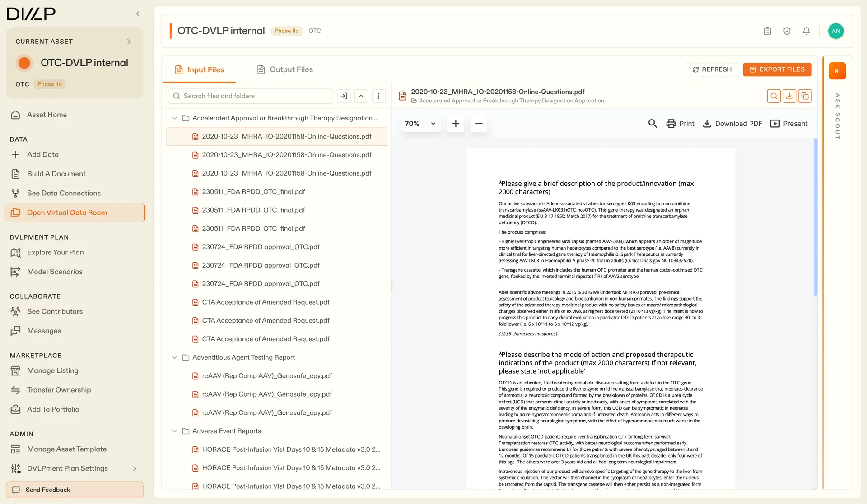Collapse all folders with the up chevron
Viewport: 867px width, 504px height.
coord(361,96)
